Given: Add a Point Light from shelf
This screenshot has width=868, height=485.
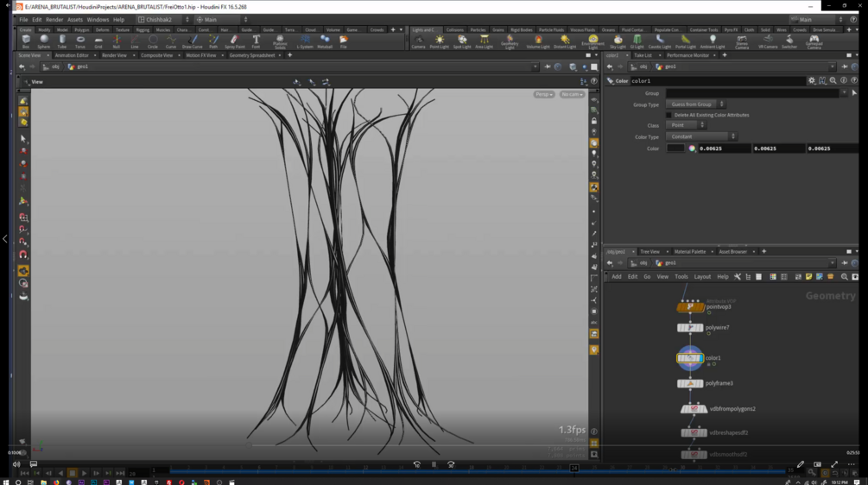Looking at the screenshot, I should point(440,41).
